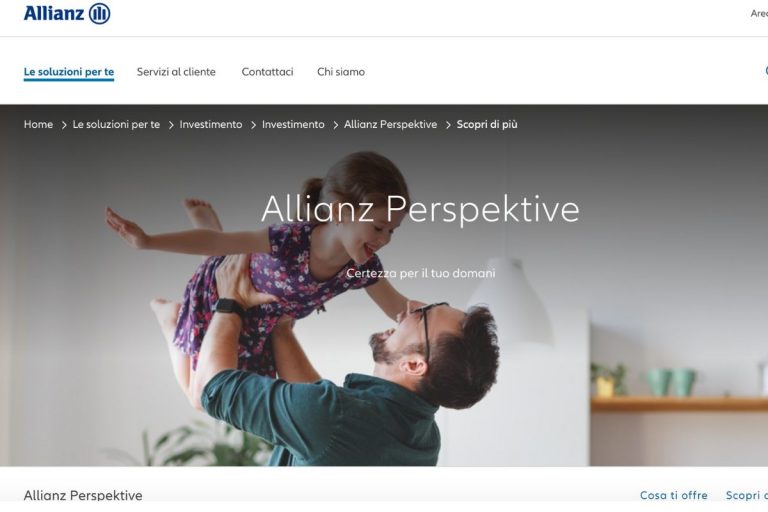Open Le soluzioni per te menu

(x=69, y=72)
